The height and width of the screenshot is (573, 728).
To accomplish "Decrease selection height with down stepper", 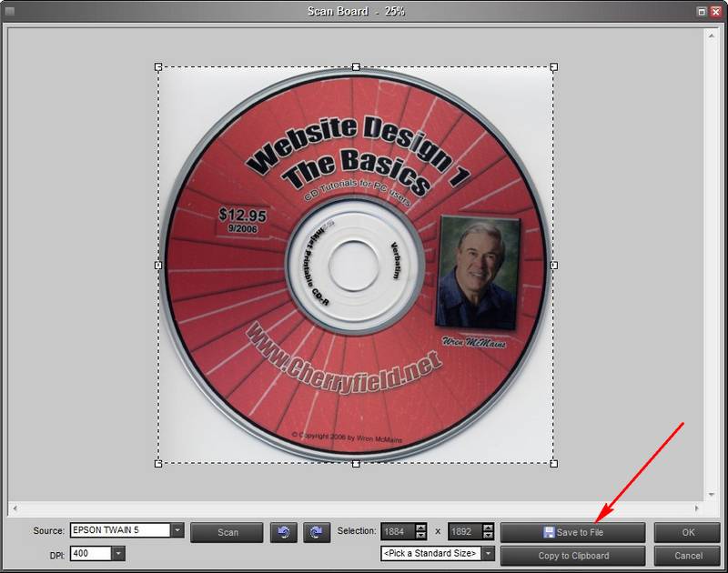I will [x=489, y=536].
